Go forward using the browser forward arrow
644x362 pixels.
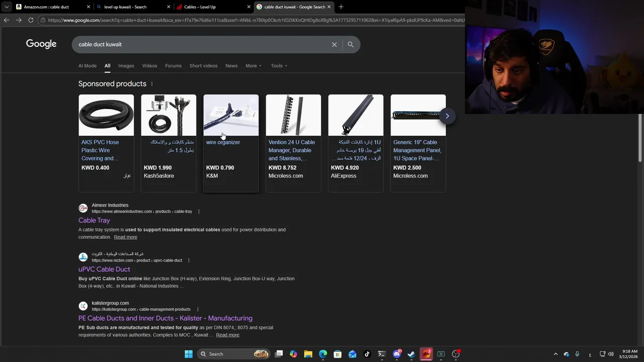19,20
